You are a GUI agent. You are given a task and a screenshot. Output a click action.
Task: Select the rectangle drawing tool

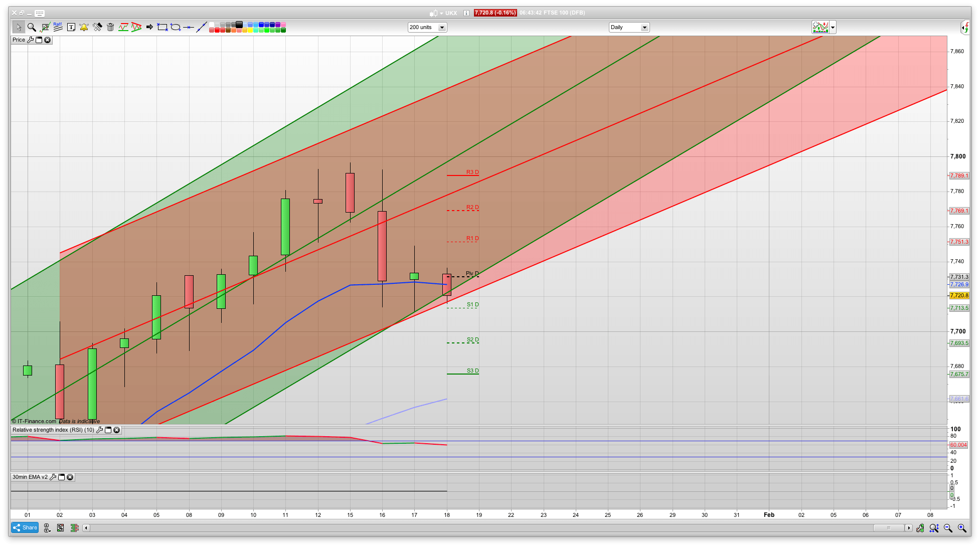[162, 27]
